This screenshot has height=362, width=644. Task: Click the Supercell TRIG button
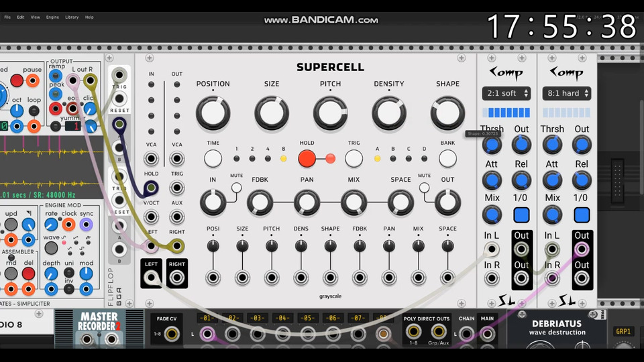pos(354,158)
